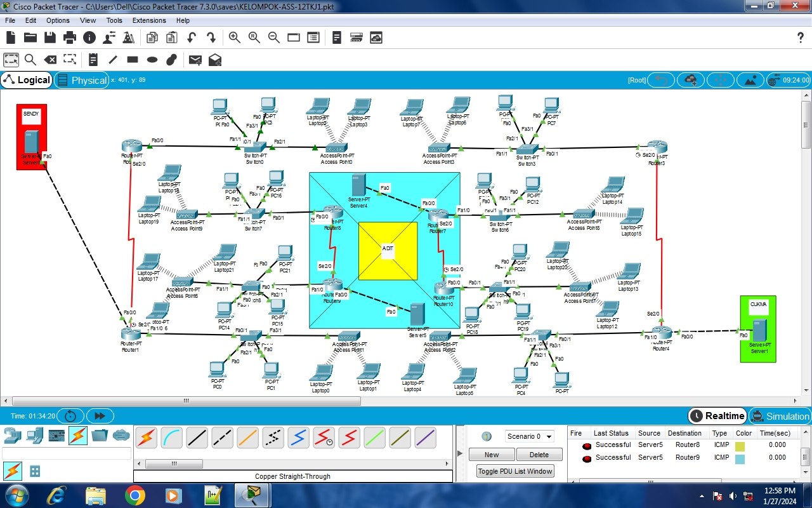Viewport: 812px width, 508px height.
Task: Choose the Inspect magnifier tool
Action: 30,60
